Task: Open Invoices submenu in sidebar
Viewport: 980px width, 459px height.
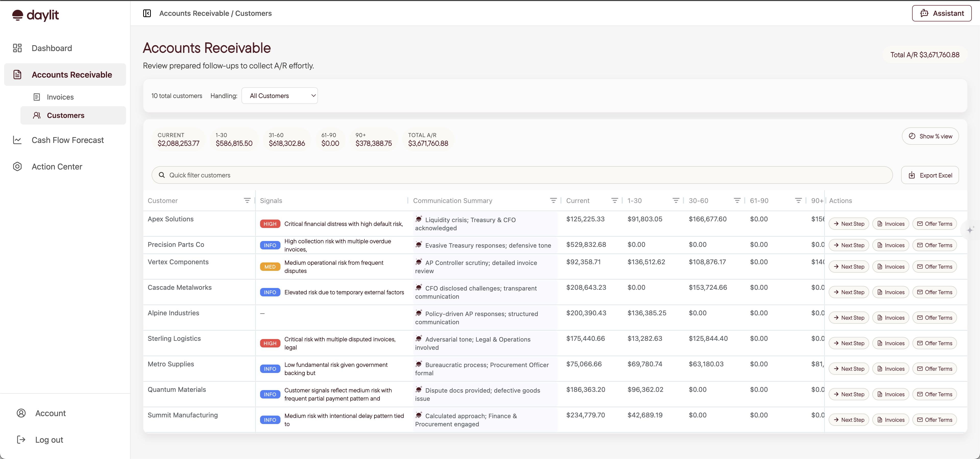Action: click(x=60, y=97)
